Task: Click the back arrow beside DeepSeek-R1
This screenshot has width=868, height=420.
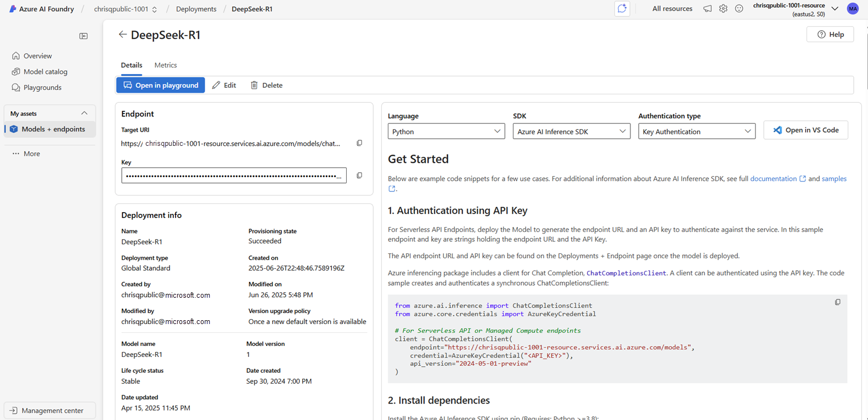Action: (x=122, y=35)
